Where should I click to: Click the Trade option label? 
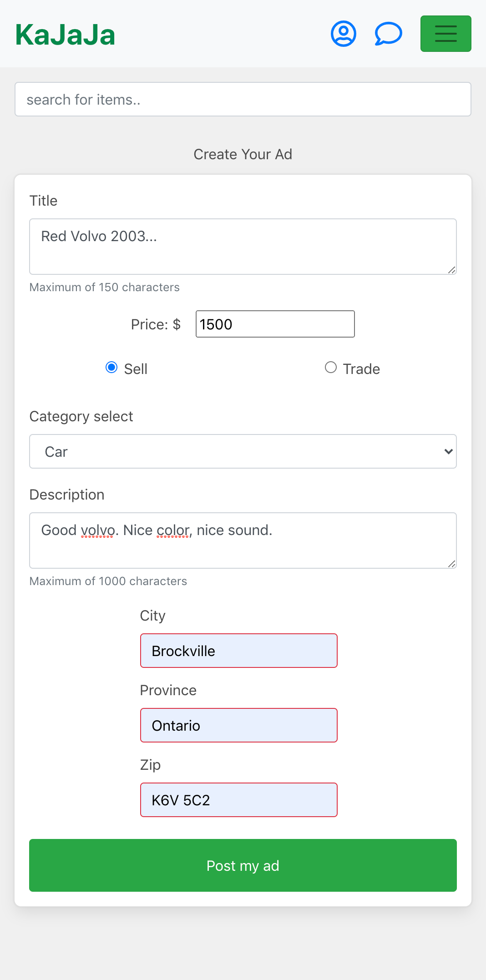(361, 369)
